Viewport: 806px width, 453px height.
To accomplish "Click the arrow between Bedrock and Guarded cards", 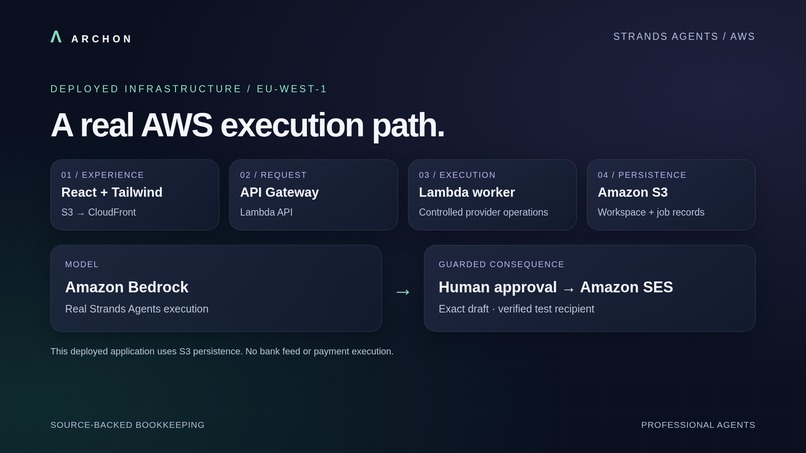I will 402,292.
